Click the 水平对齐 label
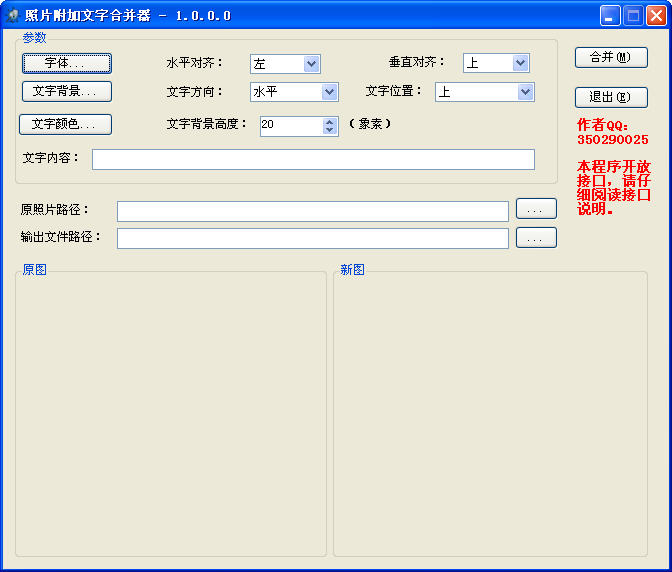Viewport: 672px width, 572px height. tap(194, 63)
